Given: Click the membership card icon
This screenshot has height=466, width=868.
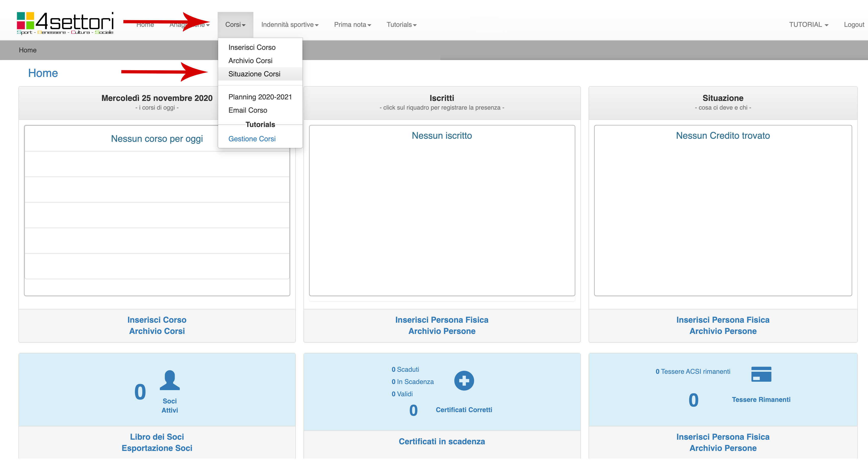Looking at the screenshot, I should (x=761, y=374).
